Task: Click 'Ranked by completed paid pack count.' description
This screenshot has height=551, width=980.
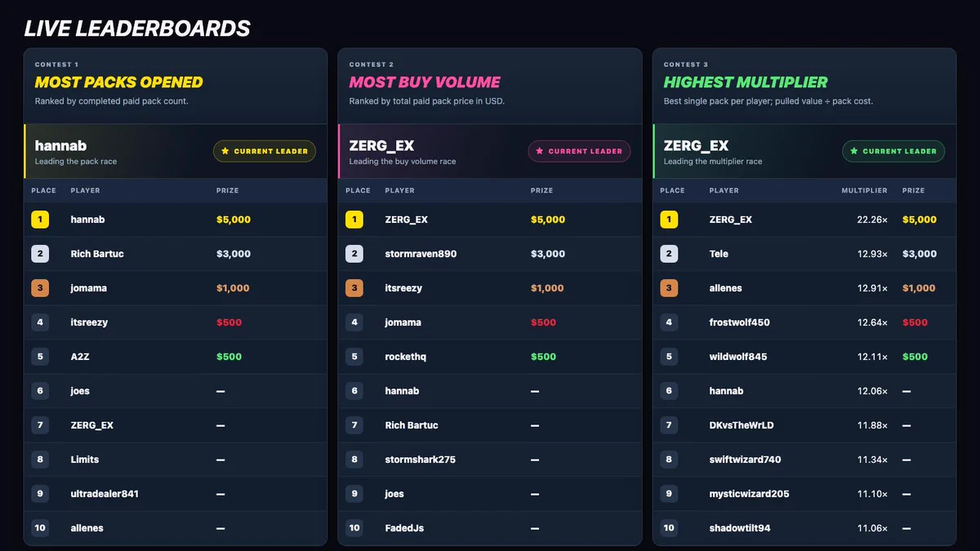Action: click(x=111, y=101)
